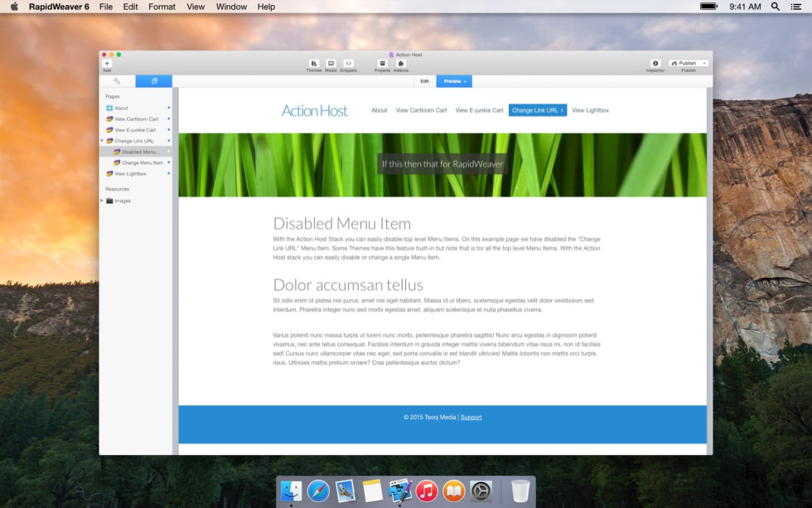Open the Projects icon in toolbar

[x=382, y=63]
